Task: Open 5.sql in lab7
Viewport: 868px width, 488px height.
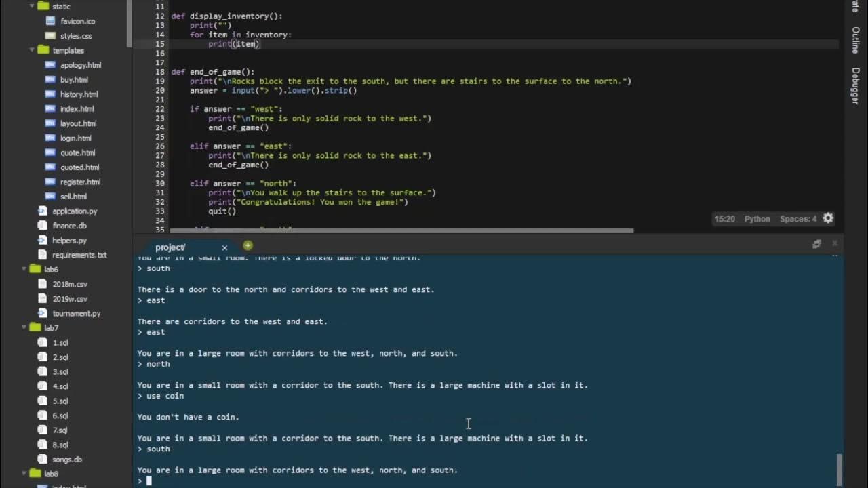Action: coord(60,401)
